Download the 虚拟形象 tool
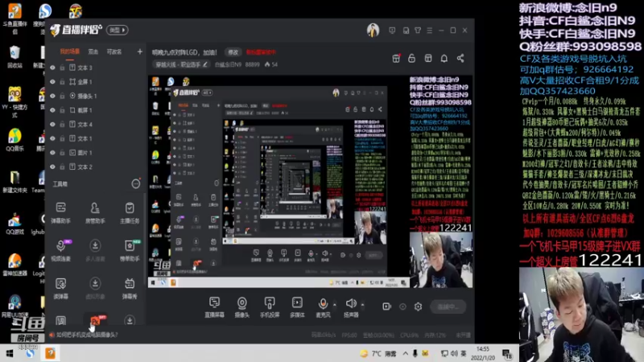The height and width of the screenshot is (362, 644). coord(95,288)
